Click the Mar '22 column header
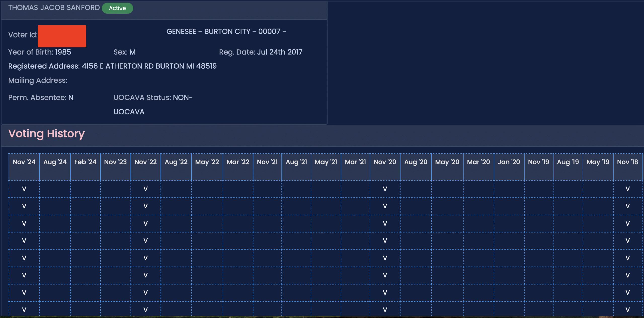The width and height of the screenshot is (644, 318). point(238,167)
